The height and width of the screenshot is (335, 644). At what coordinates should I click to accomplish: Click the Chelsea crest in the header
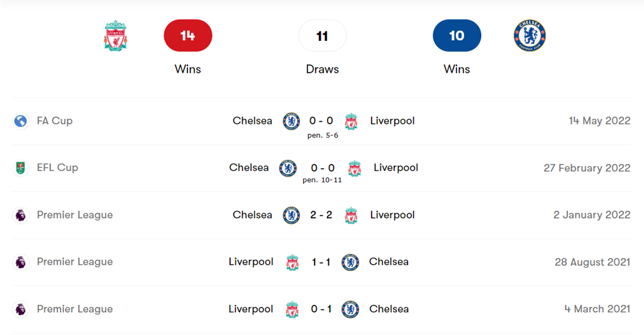coord(530,35)
